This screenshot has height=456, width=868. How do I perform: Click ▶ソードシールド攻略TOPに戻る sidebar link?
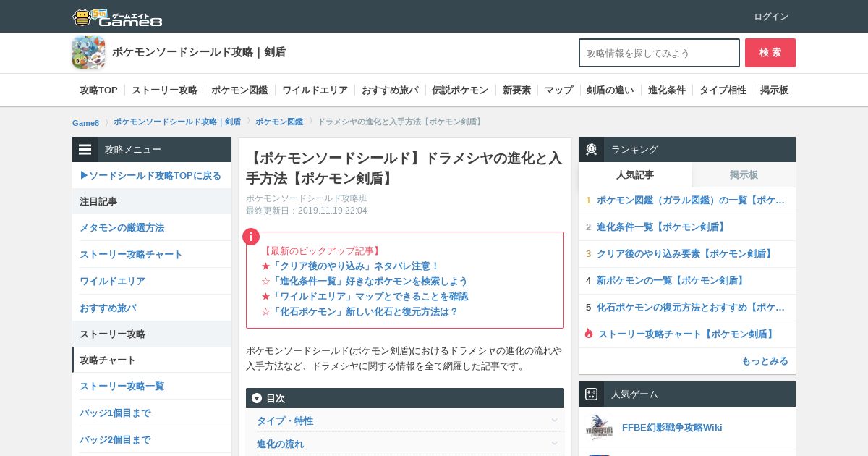pyautogui.click(x=150, y=175)
